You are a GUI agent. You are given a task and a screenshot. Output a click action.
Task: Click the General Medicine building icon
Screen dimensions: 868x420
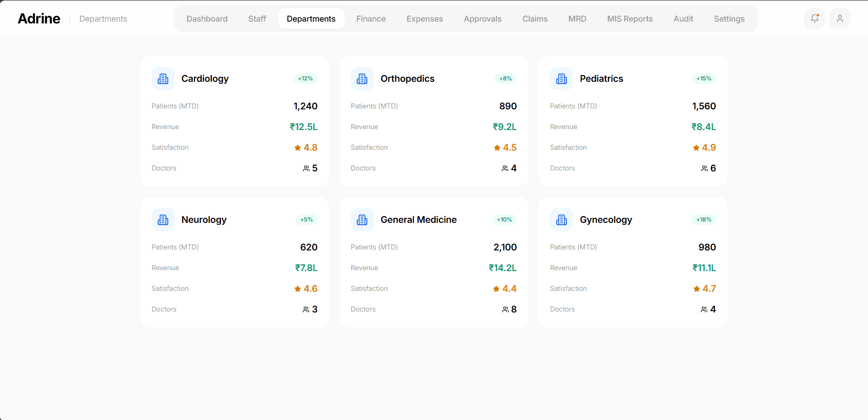click(362, 220)
